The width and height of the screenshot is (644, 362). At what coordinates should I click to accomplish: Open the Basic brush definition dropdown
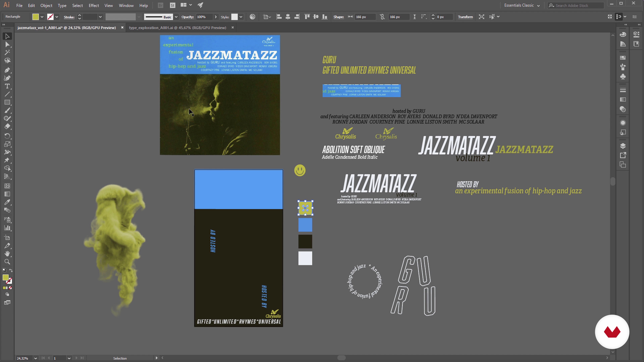click(176, 17)
